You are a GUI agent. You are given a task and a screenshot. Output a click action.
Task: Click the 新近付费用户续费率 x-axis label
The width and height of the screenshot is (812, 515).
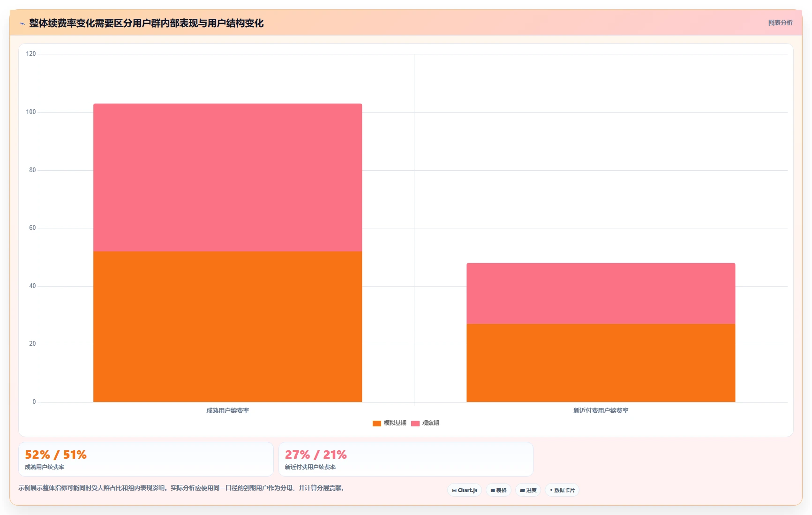tap(601, 410)
